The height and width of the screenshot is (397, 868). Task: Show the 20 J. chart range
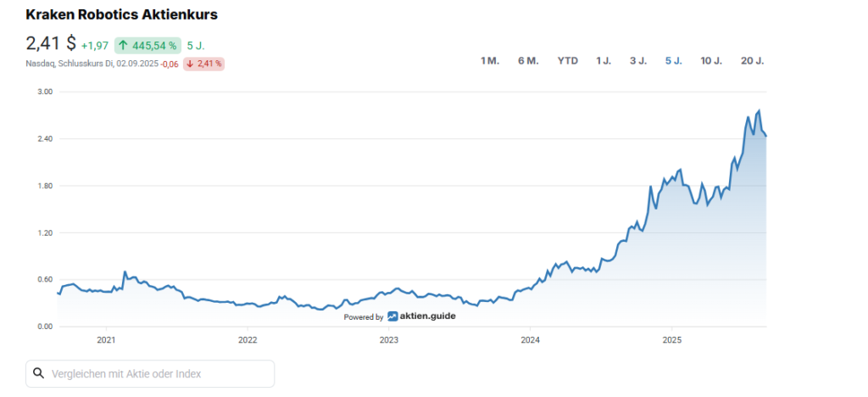click(752, 60)
